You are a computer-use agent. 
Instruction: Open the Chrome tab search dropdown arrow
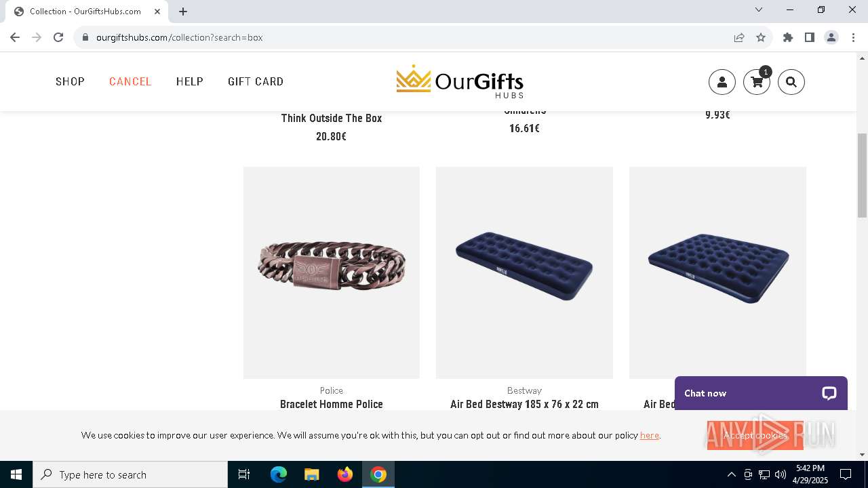coord(759,9)
